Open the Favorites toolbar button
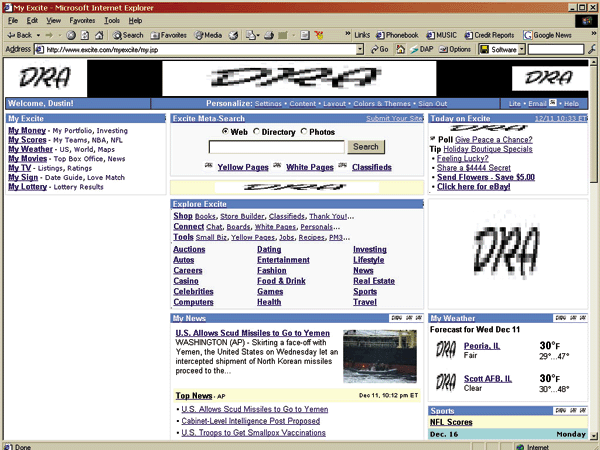 tap(168, 34)
